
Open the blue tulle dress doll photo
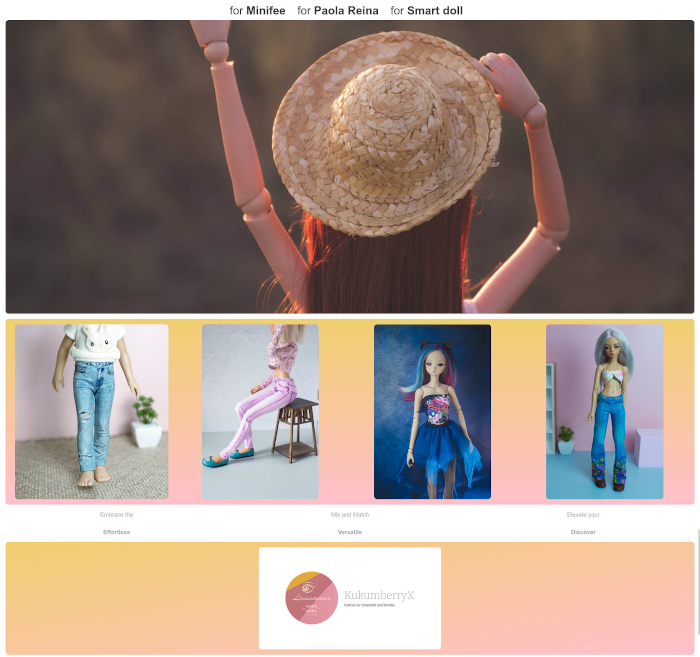(x=432, y=412)
